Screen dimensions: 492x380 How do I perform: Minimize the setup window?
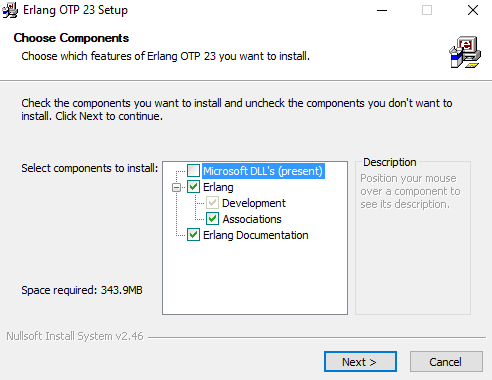click(382, 10)
